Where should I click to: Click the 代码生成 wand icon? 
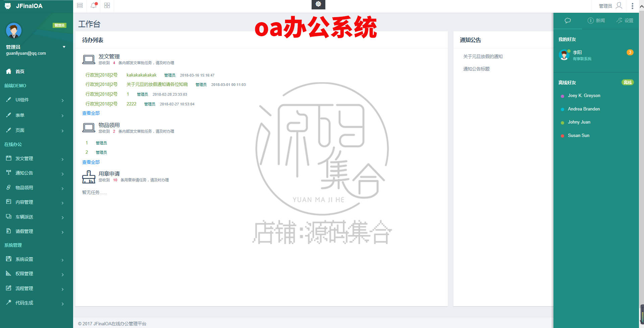pos(9,302)
